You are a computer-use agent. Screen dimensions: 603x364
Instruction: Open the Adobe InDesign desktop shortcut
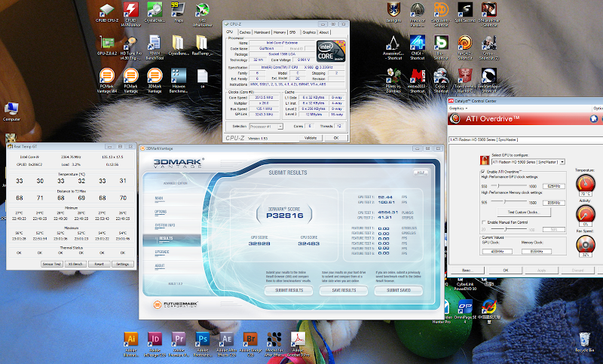pyautogui.click(x=155, y=344)
